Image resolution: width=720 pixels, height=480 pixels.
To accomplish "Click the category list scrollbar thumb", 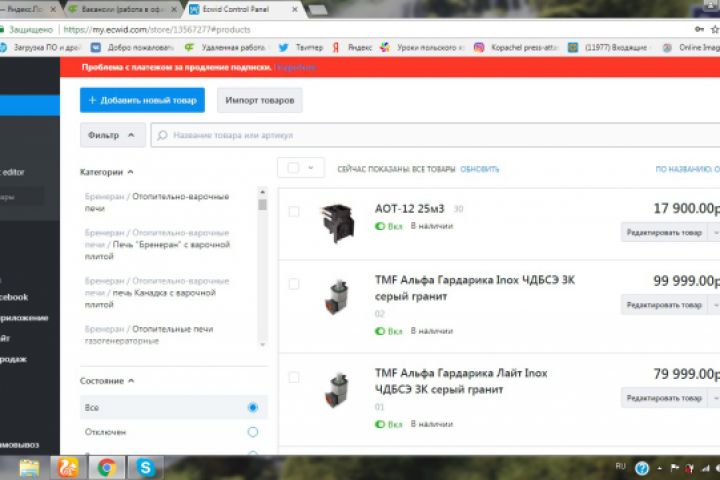I will [x=262, y=204].
